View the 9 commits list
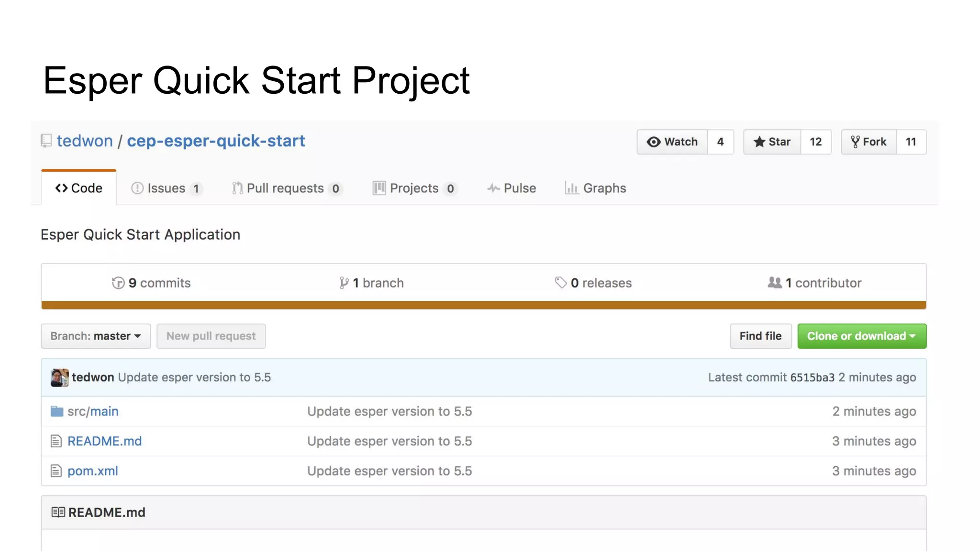The image size is (980, 551). [151, 283]
